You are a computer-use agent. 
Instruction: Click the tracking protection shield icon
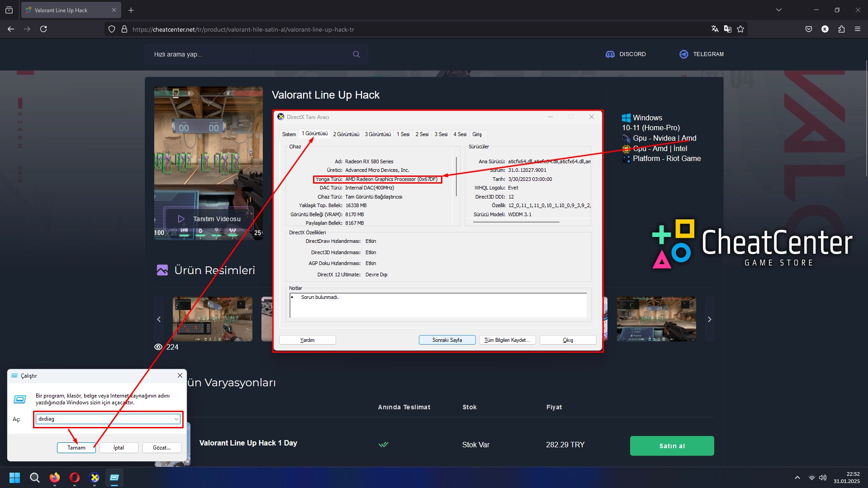(x=112, y=29)
